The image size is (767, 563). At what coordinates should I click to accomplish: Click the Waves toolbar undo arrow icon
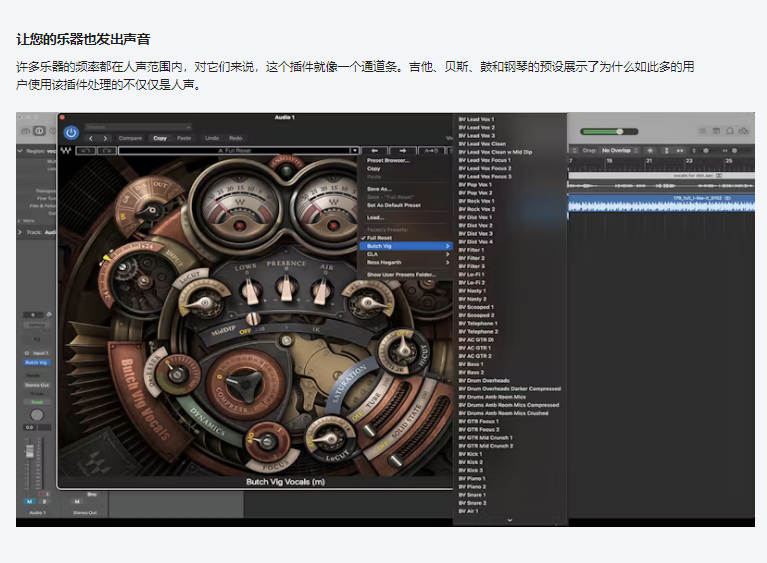point(86,151)
